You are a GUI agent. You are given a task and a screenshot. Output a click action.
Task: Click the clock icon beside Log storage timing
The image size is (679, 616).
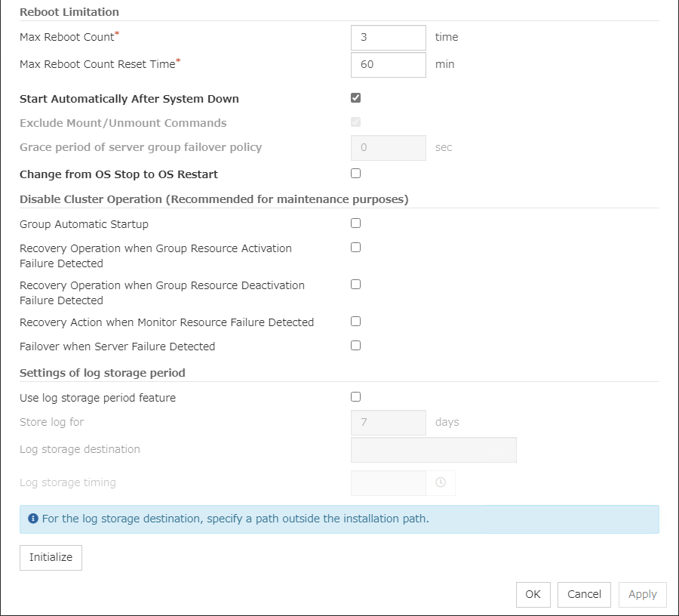[x=441, y=483]
